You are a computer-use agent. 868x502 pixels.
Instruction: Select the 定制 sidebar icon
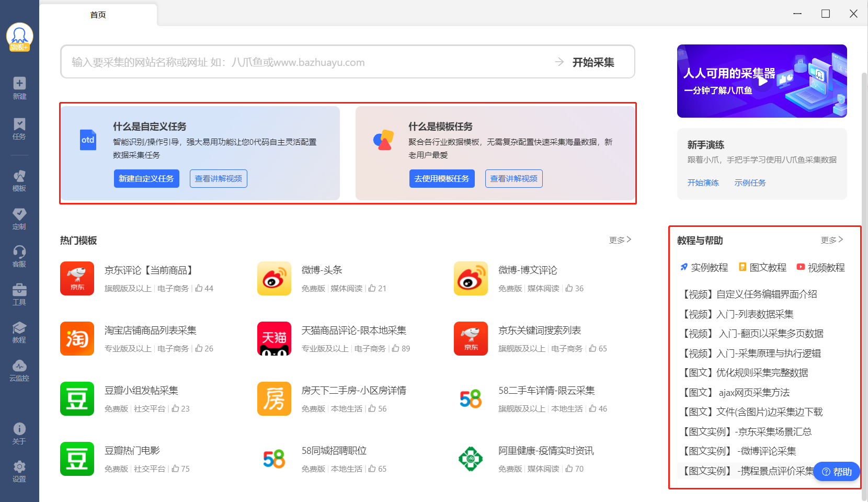click(x=19, y=218)
